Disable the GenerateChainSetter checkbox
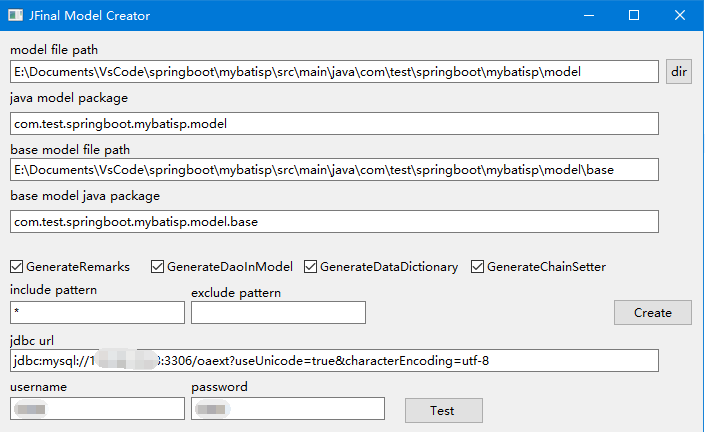This screenshot has width=705, height=432. pyautogui.click(x=477, y=267)
